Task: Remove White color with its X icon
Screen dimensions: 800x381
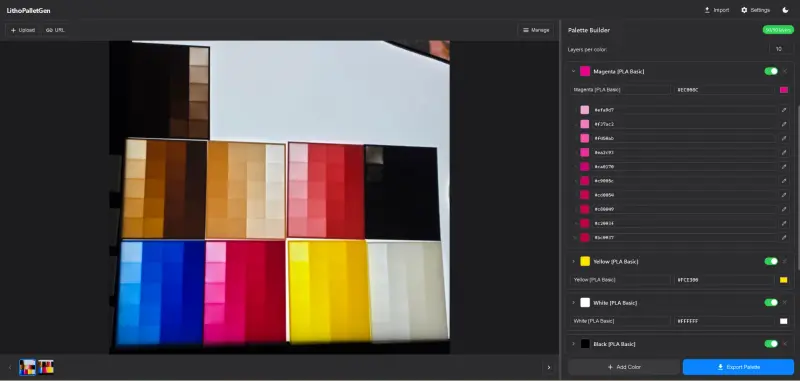Action: pos(785,303)
